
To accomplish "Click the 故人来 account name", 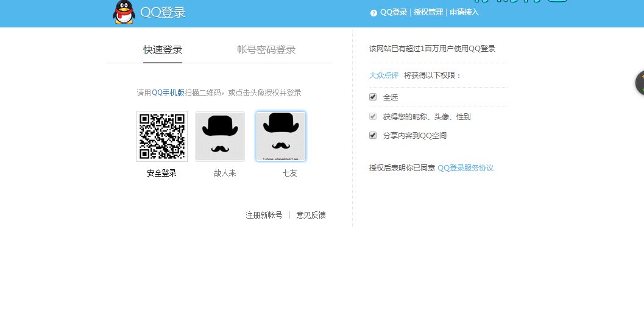I will click(x=225, y=174).
